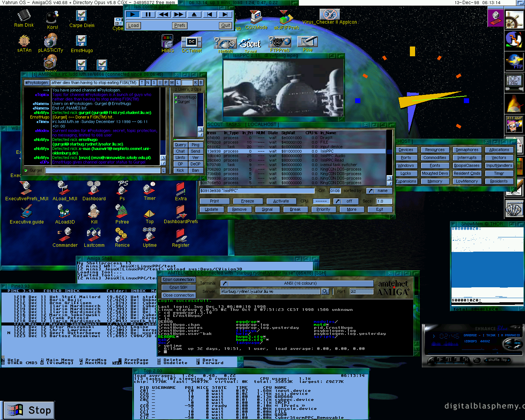Open the pLASTiCiTy desktop icon

point(51,43)
